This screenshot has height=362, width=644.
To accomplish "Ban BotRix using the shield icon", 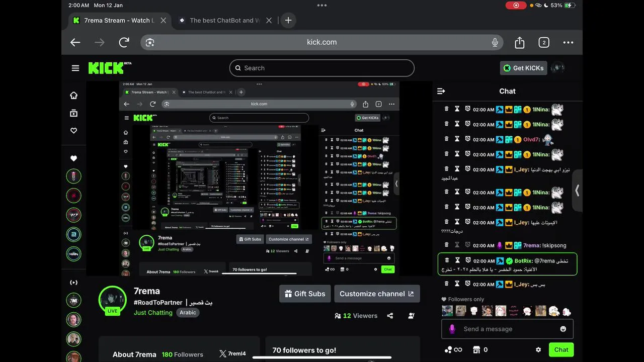I will [x=467, y=260].
